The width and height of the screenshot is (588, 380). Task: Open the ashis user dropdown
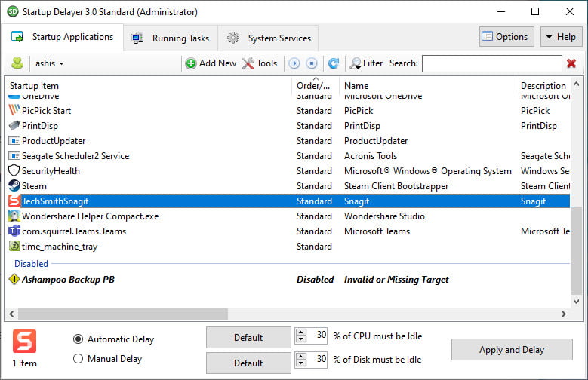50,63
